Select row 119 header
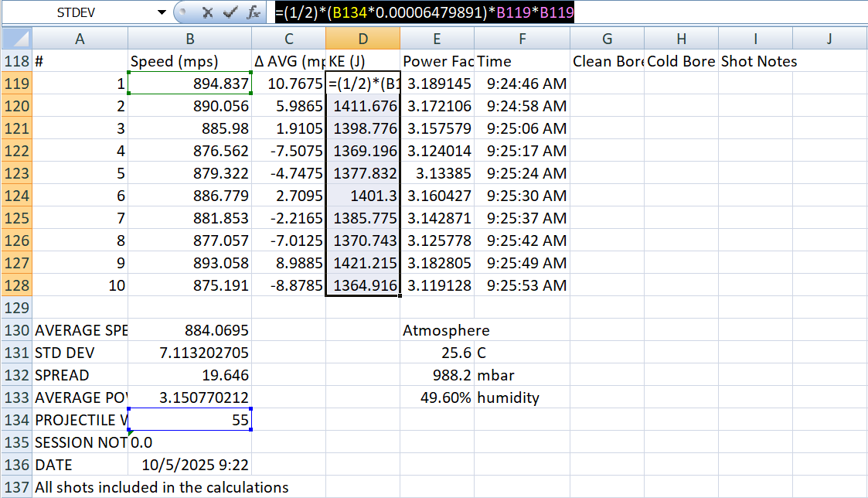Viewport: 868px width, 498px height. [x=16, y=84]
